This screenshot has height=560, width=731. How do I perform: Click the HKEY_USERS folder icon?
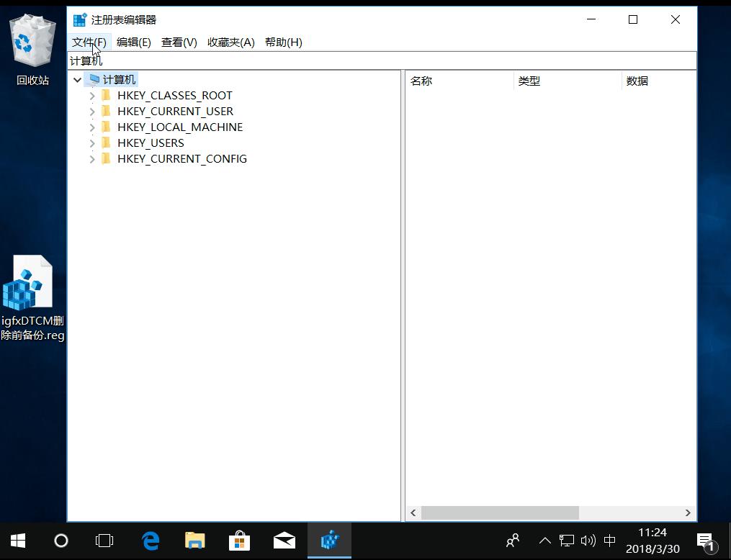click(107, 143)
